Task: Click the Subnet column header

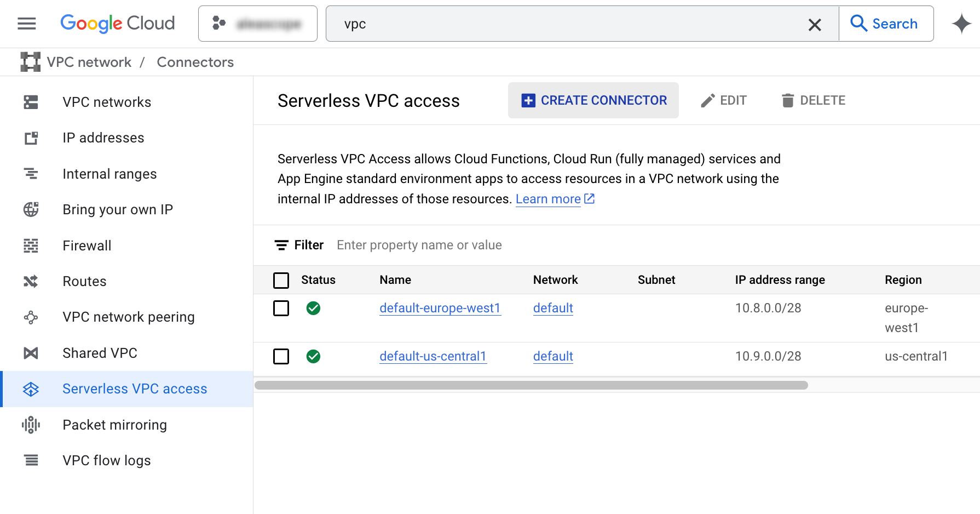Action: pyautogui.click(x=656, y=279)
